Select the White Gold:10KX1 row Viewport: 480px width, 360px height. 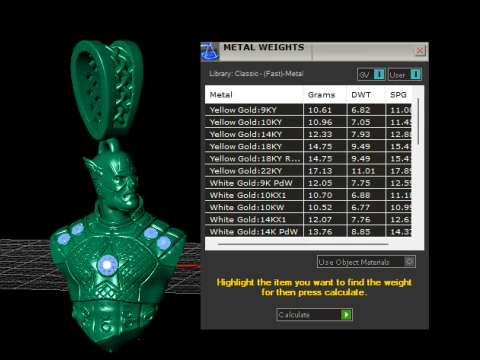tap(308, 195)
